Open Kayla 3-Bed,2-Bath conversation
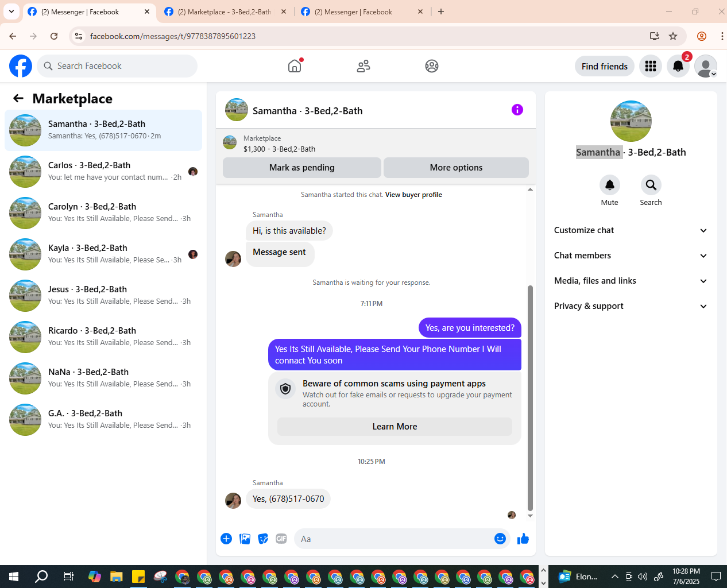The height and width of the screenshot is (588, 727). (103, 254)
